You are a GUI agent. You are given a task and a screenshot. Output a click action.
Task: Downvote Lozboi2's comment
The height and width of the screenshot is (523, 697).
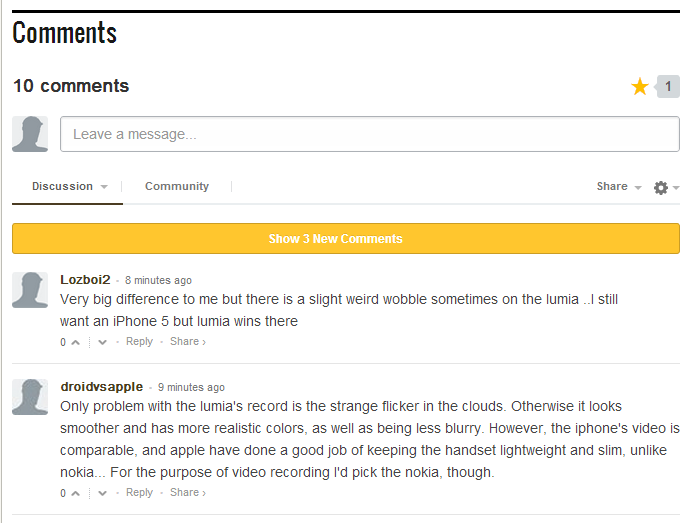click(102, 342)
